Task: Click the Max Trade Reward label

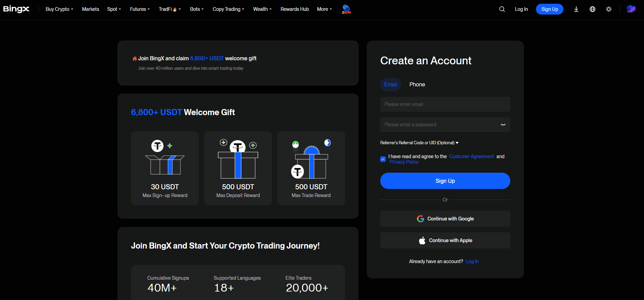Action: click(311, 195)
